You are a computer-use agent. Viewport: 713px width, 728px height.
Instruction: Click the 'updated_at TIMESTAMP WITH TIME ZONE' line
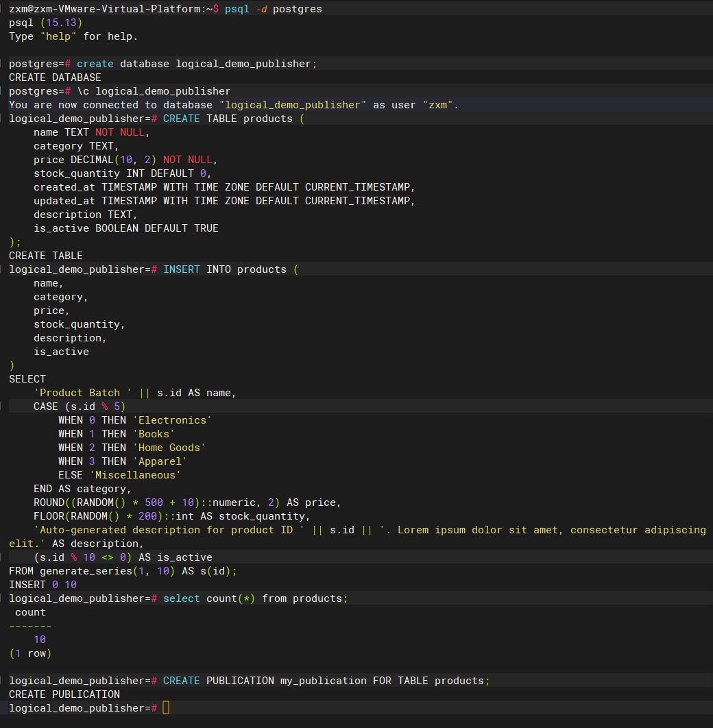(x=224, y=201)
